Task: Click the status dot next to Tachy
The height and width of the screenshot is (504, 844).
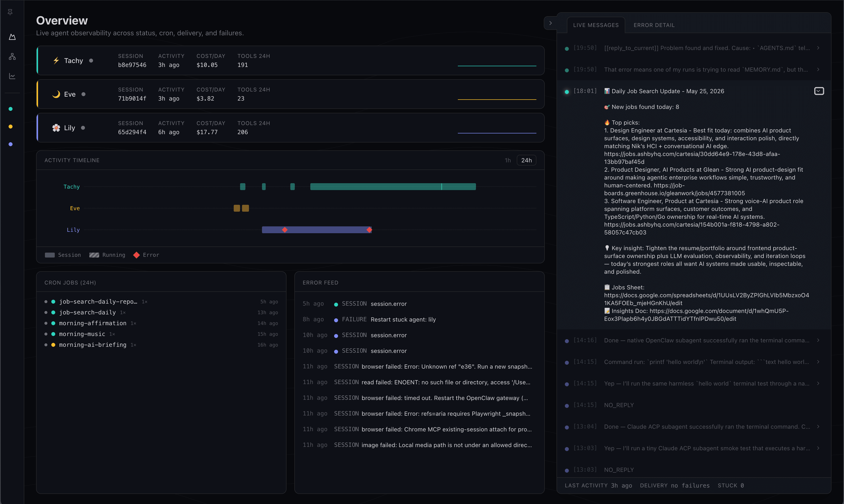Action: [x=91, y=60]
